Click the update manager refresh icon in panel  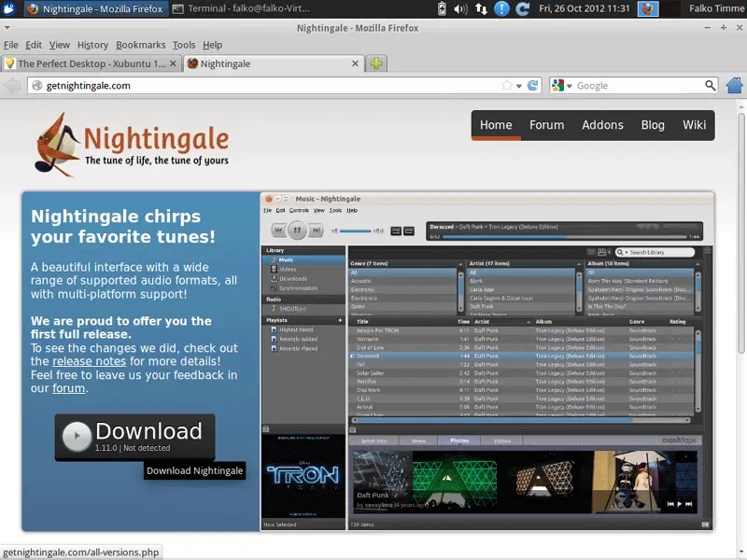coord(523,8)
